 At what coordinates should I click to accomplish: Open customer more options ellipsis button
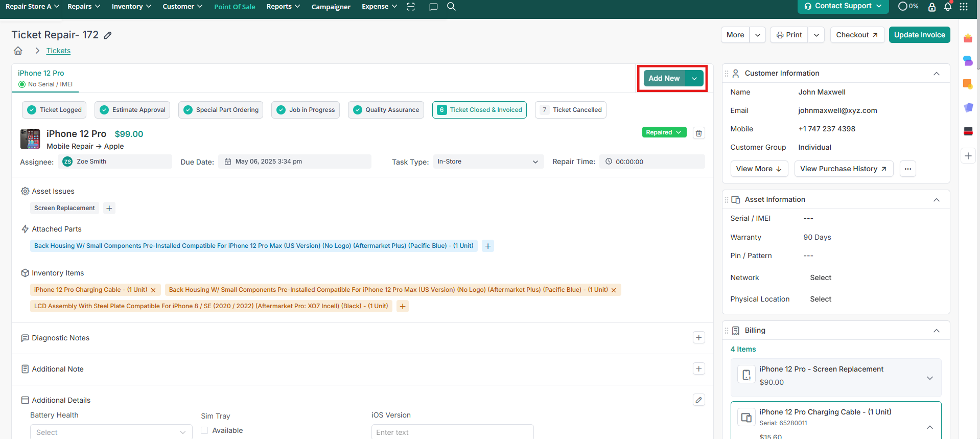(x=908, y=169)
